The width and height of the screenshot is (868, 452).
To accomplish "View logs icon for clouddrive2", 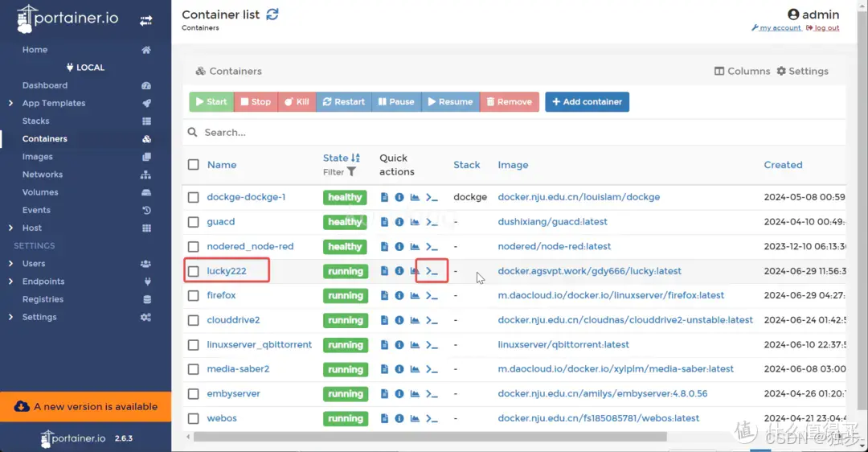I will [x=384, y=320].
